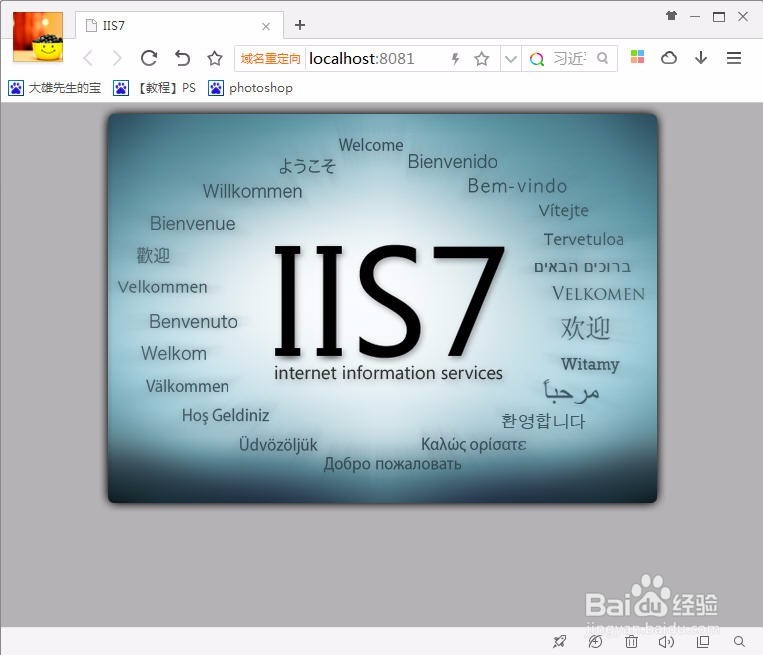Reload the page with the refresh icon
Image resolution: width=763 pixels, height=655 pixels.
(149, 58)
